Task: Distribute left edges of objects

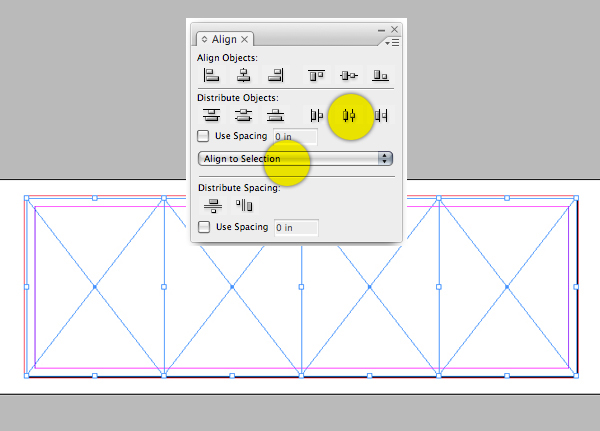Action: [x=316, y=115]
